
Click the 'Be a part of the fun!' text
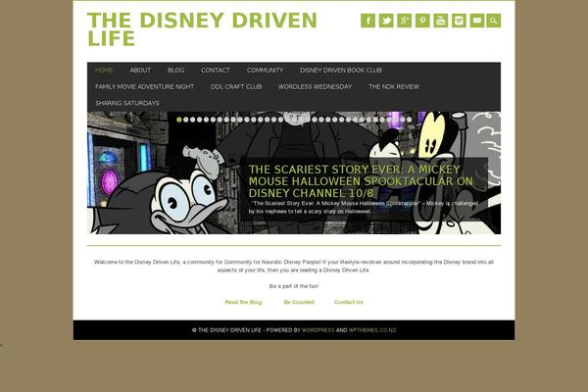(x=294, y=286)
